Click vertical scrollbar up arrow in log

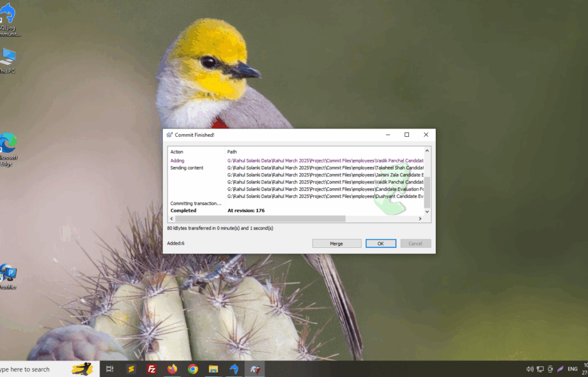428,151
